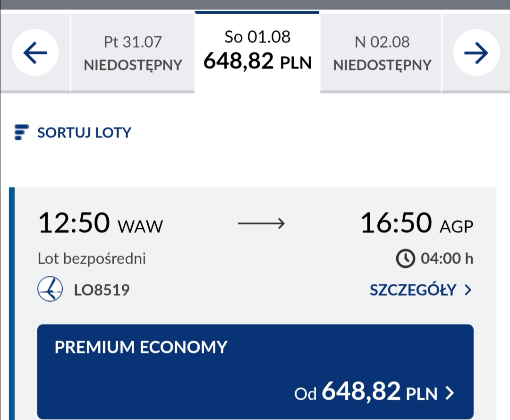
Task: Click the 12:50 WAW departure time
Action: tap(101, 223)
